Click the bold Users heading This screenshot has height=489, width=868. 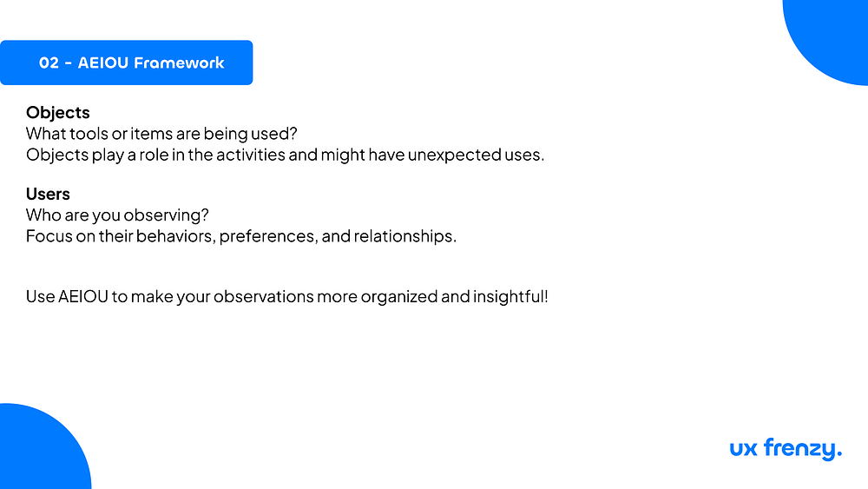pyautogui.click(x=48, y=194)
